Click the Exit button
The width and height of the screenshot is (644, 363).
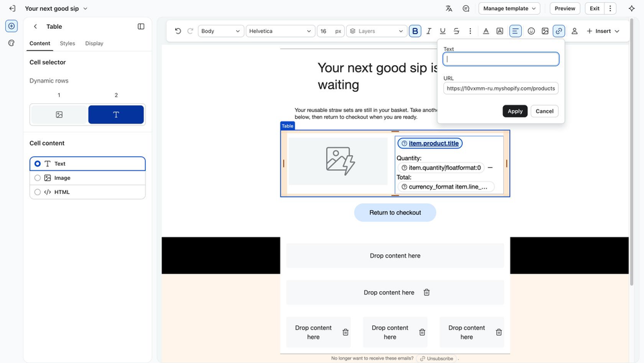pos(595,8)
